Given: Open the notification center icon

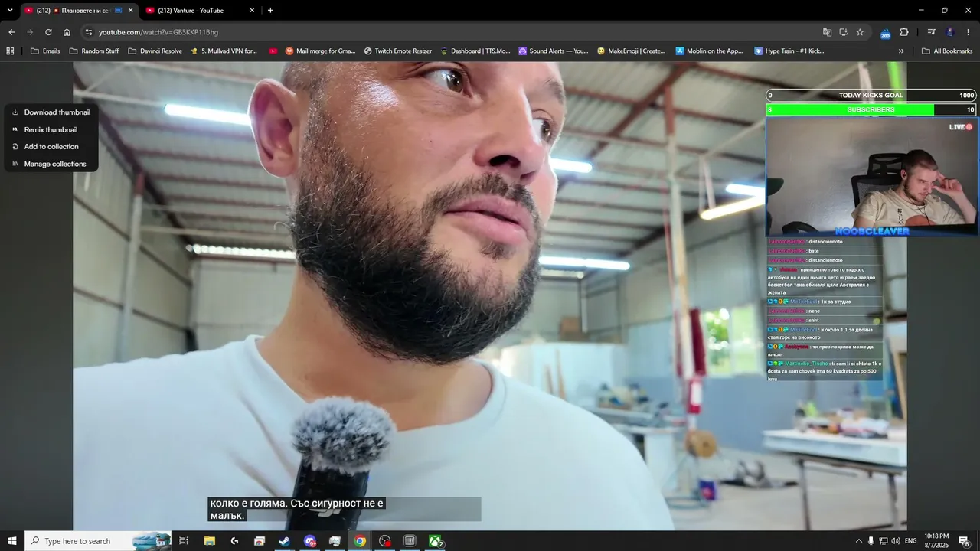Looking at the screenshot, I should pyautogui.click(x=965, y=541).
